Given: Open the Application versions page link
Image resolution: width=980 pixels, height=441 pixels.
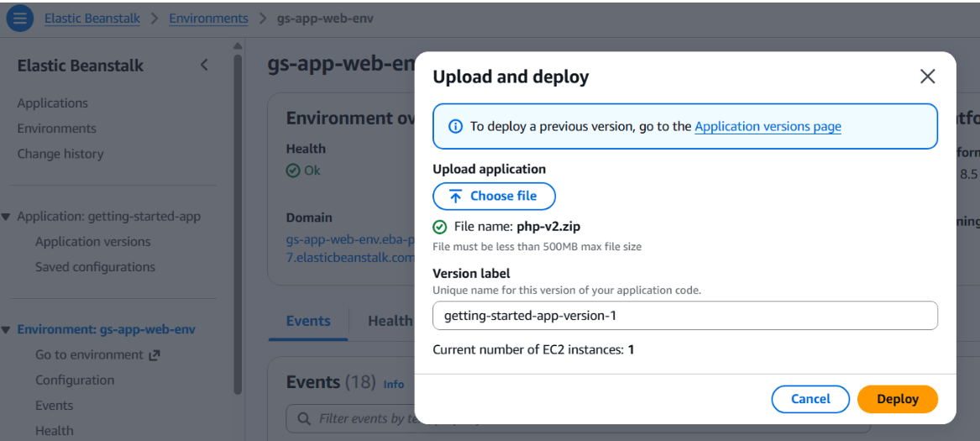Looking at the screenshot, I should click(x=768, y=127).
